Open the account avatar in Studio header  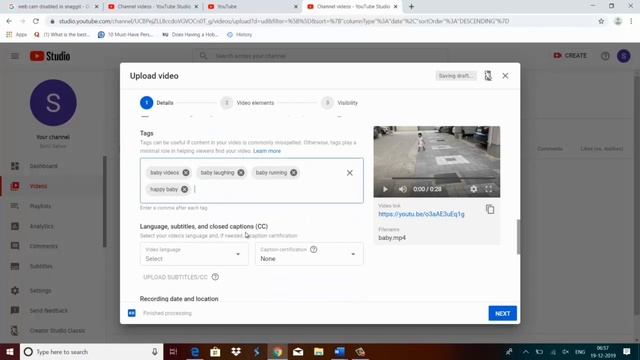tap(624, 56)
